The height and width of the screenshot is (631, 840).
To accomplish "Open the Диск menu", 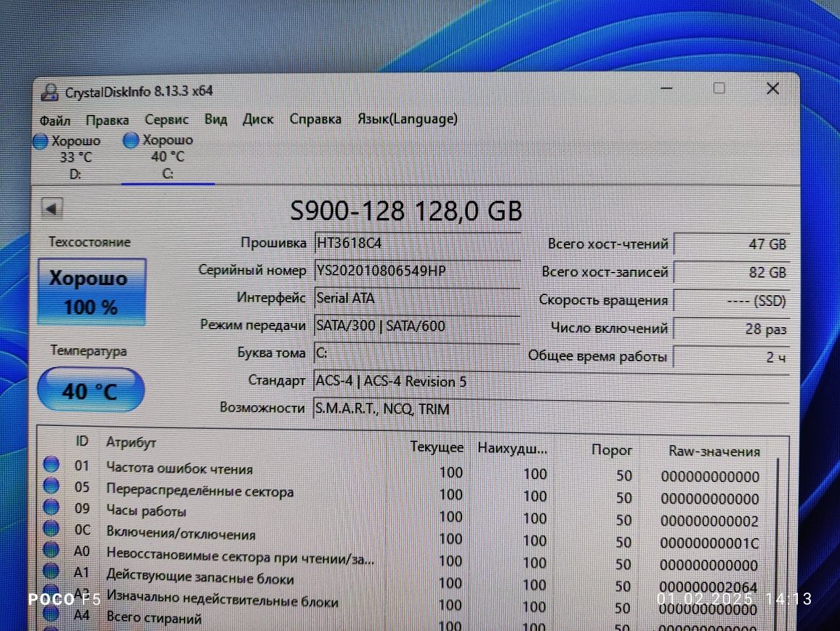I will (258, 118).
